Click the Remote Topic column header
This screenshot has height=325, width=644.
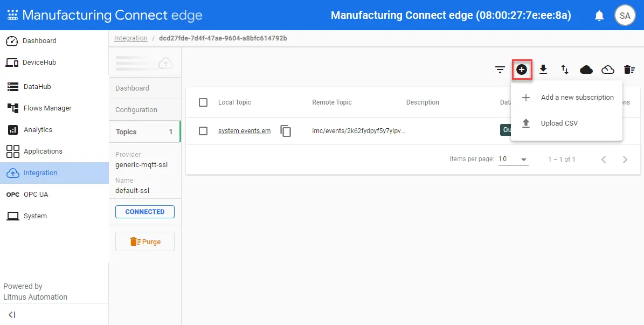332,102
